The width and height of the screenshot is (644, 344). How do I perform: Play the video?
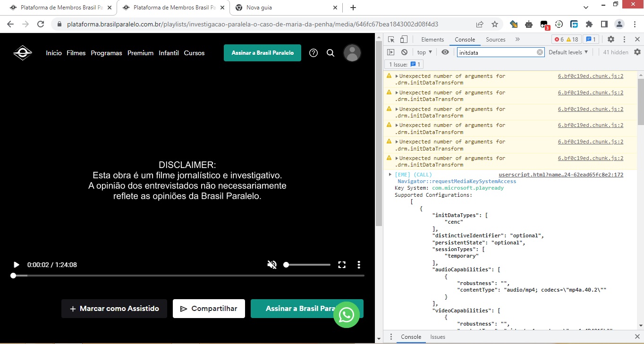click(x=17, y=265)
